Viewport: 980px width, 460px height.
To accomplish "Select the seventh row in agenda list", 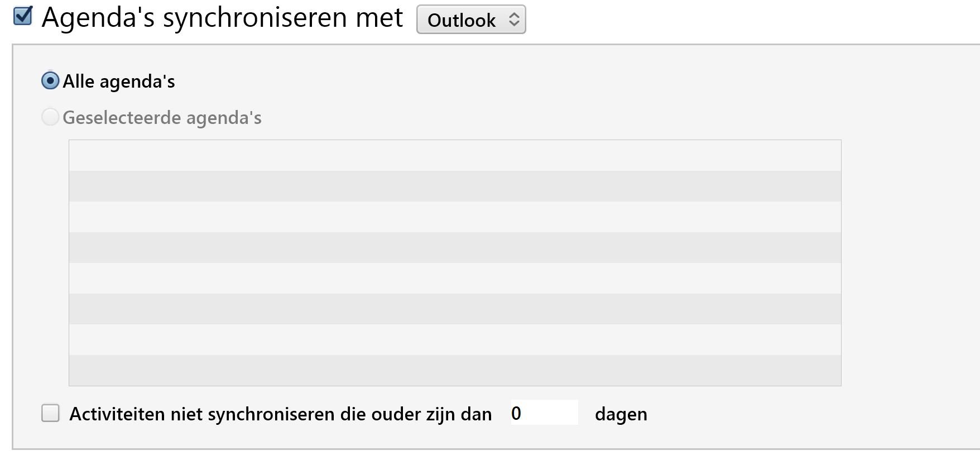I will (x=455, y=340).
